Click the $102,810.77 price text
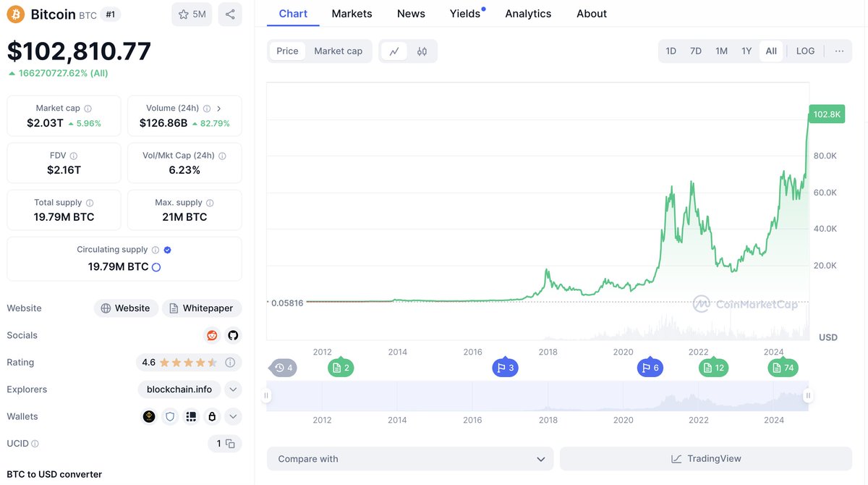The height and width of the screenshot is (485, 868). click(x=79, y=51)
